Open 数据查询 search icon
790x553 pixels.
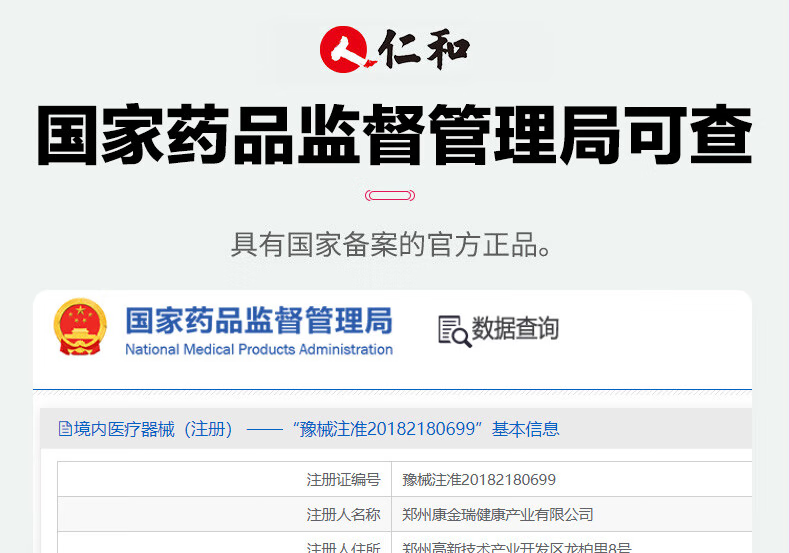coord(454,331)
